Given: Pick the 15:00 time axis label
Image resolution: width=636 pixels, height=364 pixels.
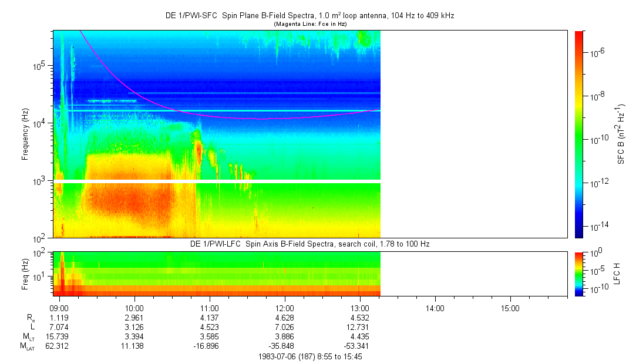Looking at the screenshot, I should point(510,308).
